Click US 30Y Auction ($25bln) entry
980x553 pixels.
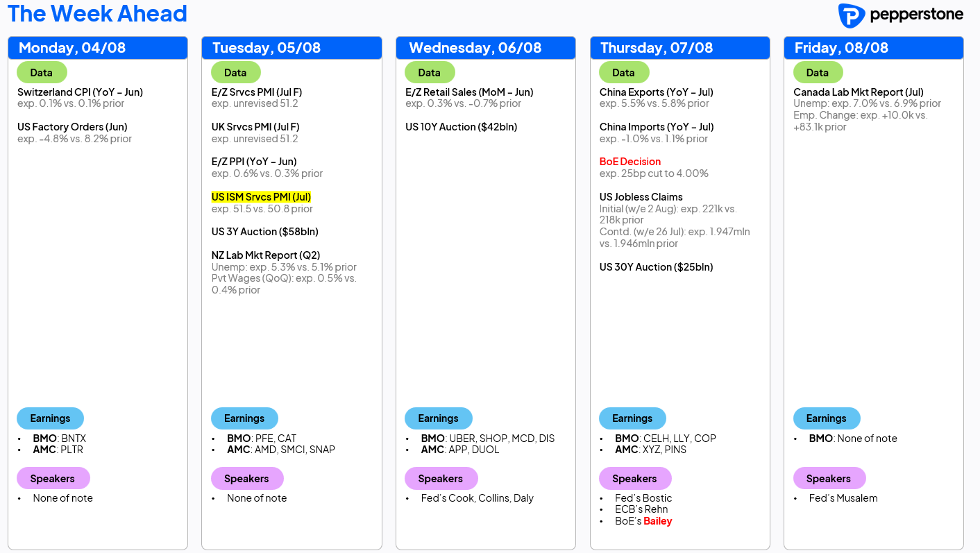[657, 267]
